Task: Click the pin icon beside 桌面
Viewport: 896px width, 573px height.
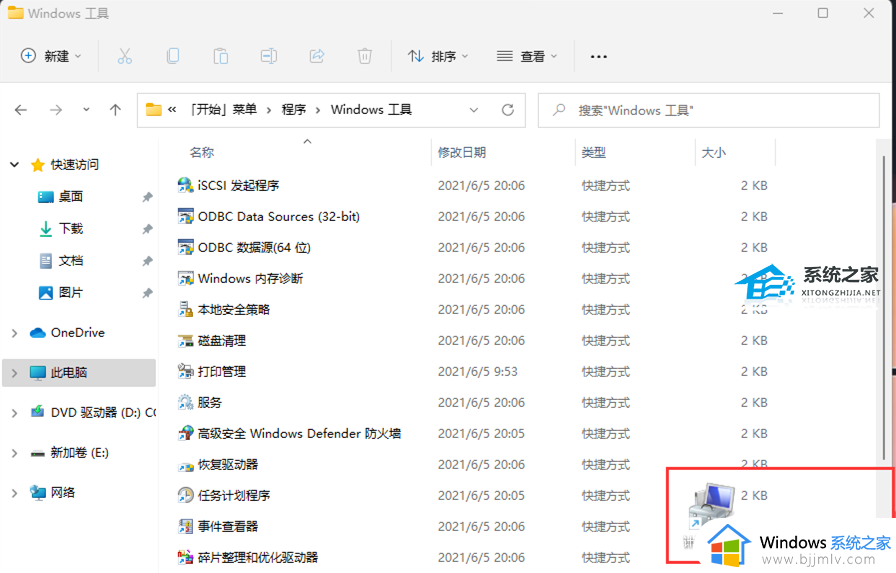Action: (147, 197)
